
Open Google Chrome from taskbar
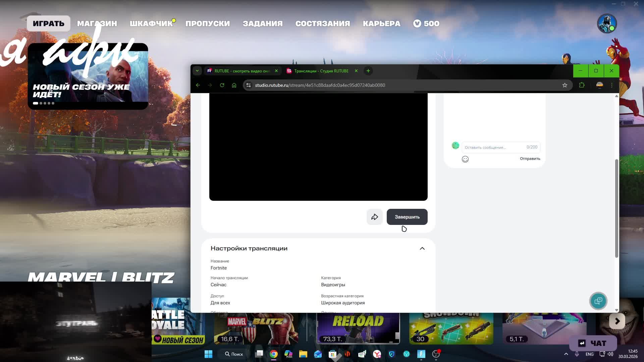pyautogui.click(x=274, y=354)
